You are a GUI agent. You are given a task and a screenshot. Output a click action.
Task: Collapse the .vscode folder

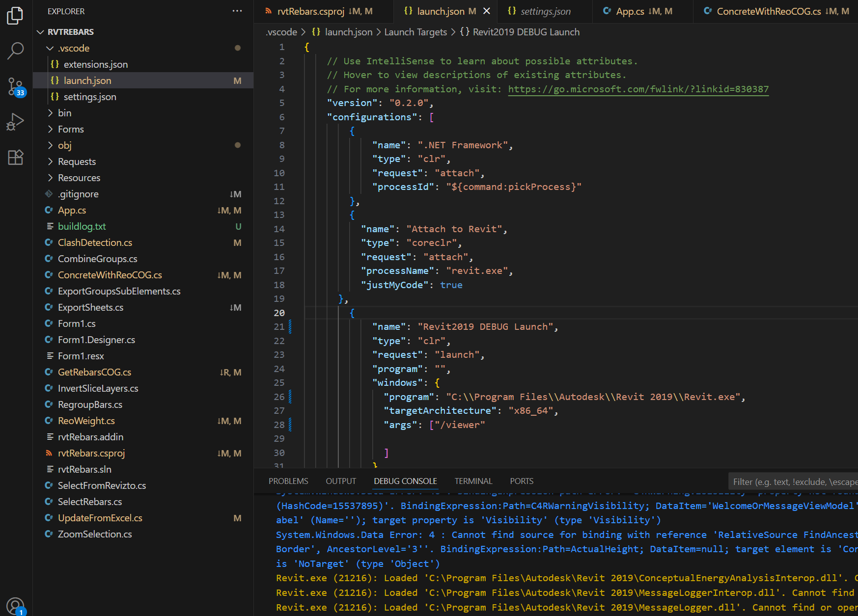click(x=143, y=48)
